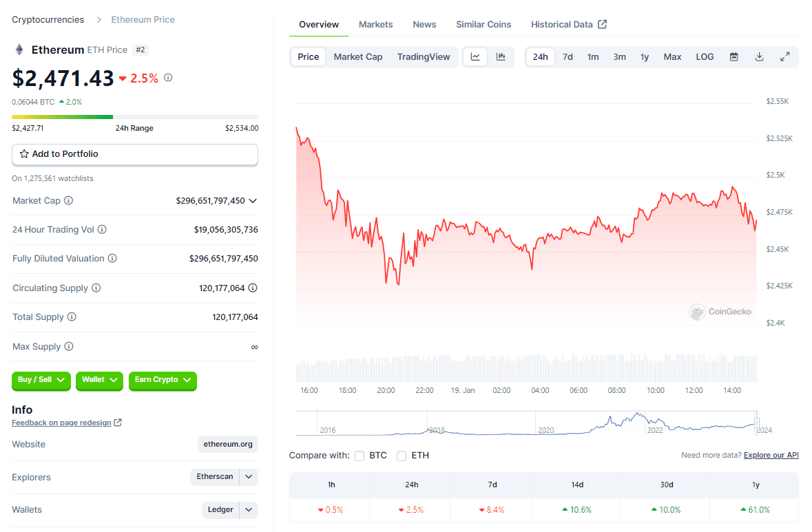
Task: Select the 1m time range
Action: click(x=593, y=57)
